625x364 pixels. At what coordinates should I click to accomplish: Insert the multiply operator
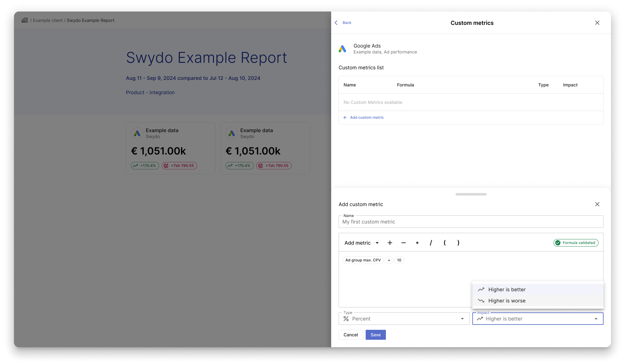coord(417,243)
